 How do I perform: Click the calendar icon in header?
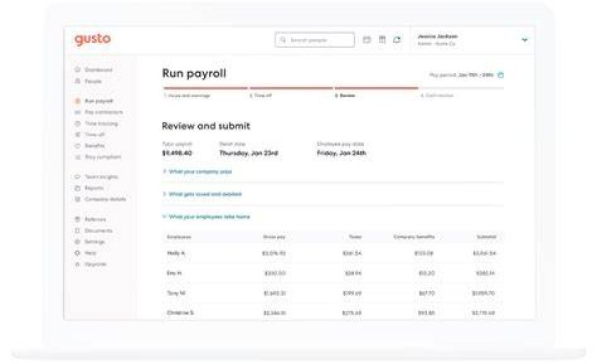(366, 40)
